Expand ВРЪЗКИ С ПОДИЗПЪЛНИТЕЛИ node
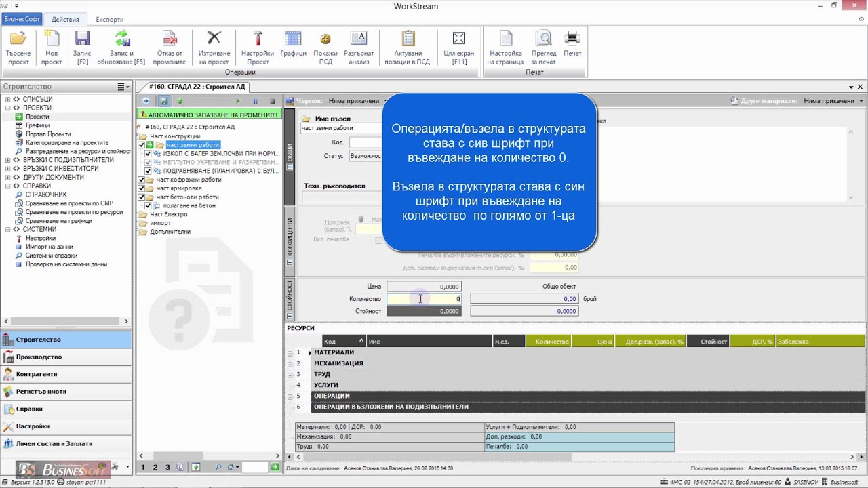The height and width of the screenshot is (488, 868). tap(7, 160)
